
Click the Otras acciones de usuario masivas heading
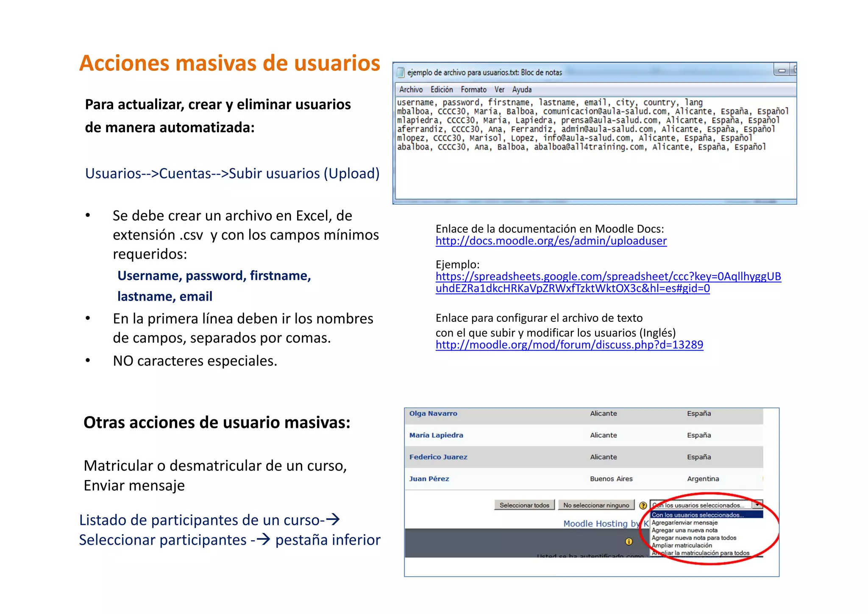[x=217, y=422]
